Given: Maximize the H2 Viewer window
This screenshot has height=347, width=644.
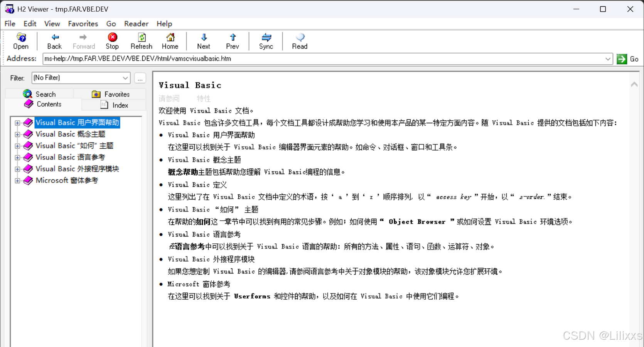Looking at the screenshot, I should pyautogui.click(x=603, y=9).
